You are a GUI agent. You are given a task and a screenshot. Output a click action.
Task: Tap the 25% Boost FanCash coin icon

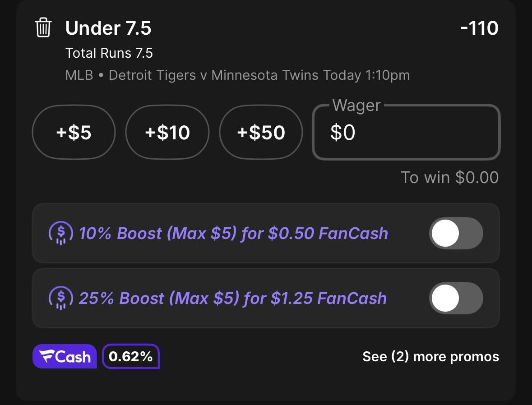(x=61, y=298)
